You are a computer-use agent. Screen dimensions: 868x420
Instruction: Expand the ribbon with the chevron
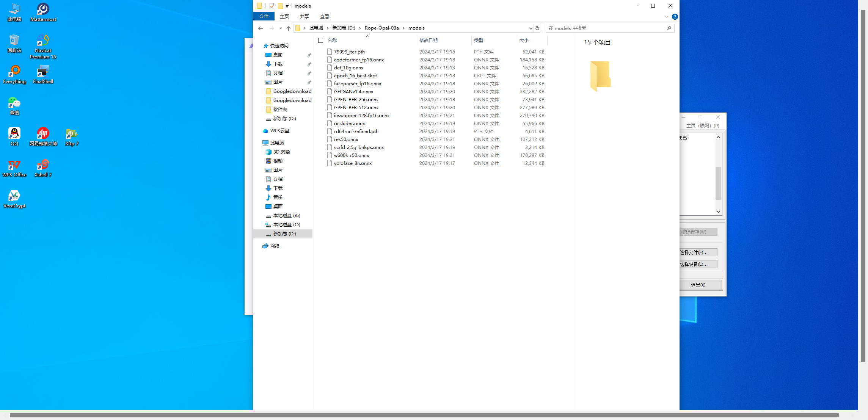click(666, 17)
